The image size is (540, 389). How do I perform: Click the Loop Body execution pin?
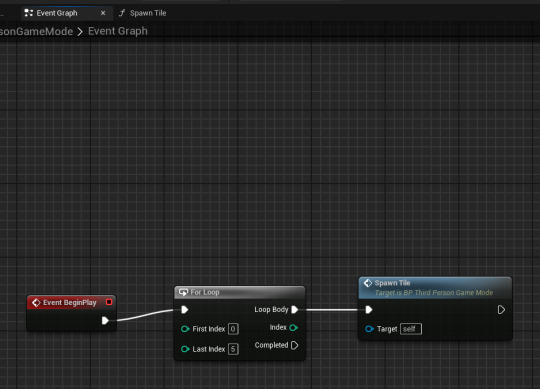[295, 309]
